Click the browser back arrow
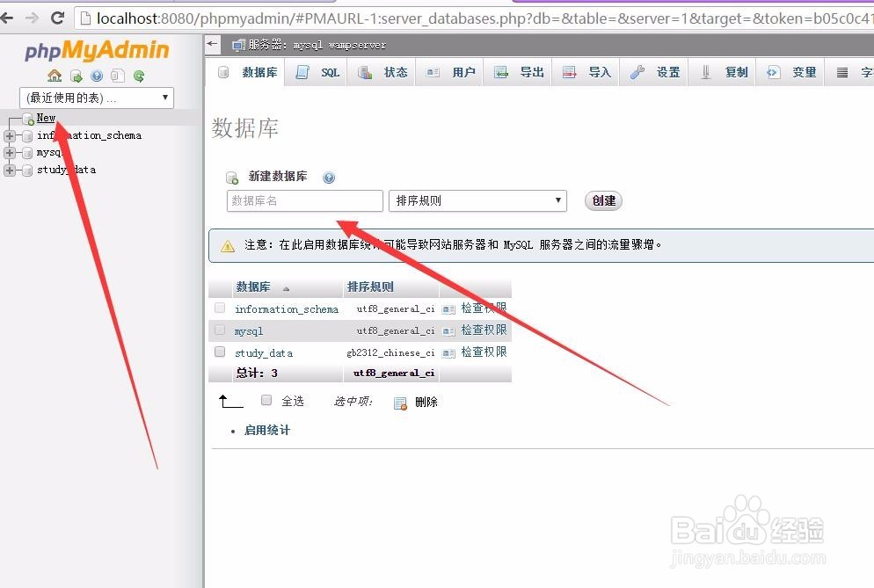Viewport: 874px width, 588px height. [6, 18]
